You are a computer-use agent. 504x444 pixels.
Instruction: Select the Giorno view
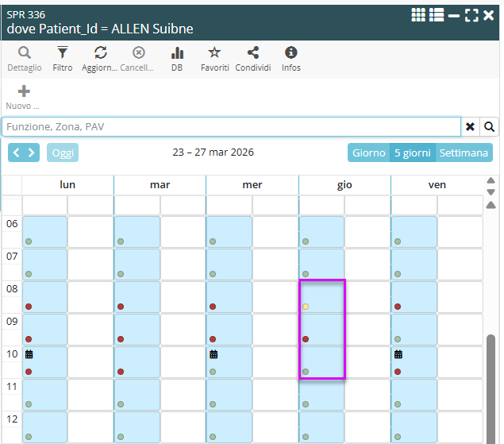pos(368,153)
